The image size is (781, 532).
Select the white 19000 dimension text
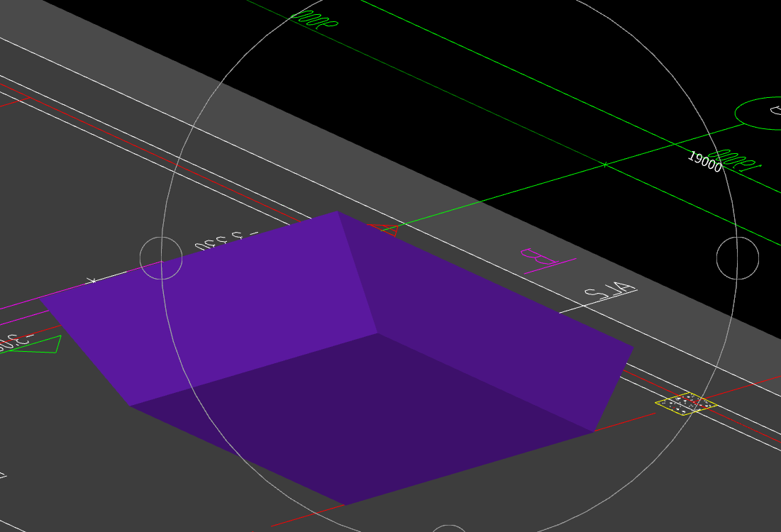tap(705, 162)
